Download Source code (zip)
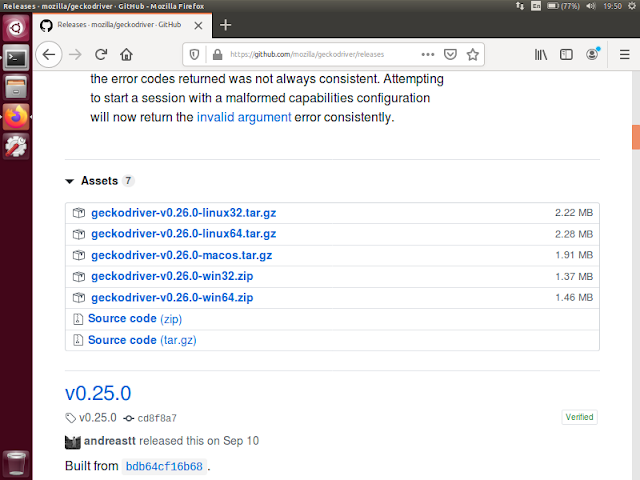Screen dimensions: 640x480 pyautogui.click(x=135, y=319)
